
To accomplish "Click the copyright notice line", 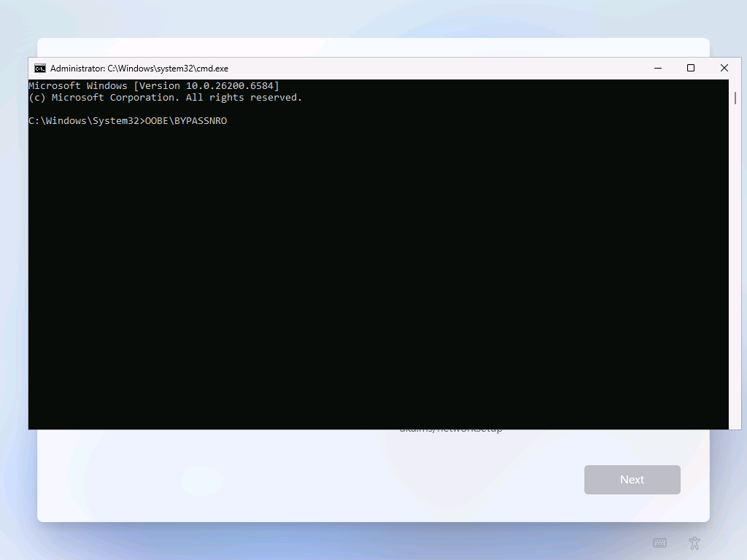I will (165, 97).
